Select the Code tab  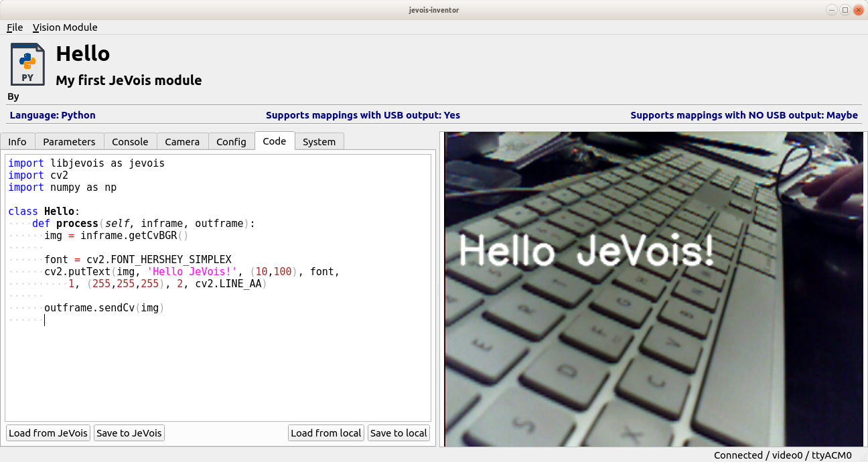[x=275, y=141]
